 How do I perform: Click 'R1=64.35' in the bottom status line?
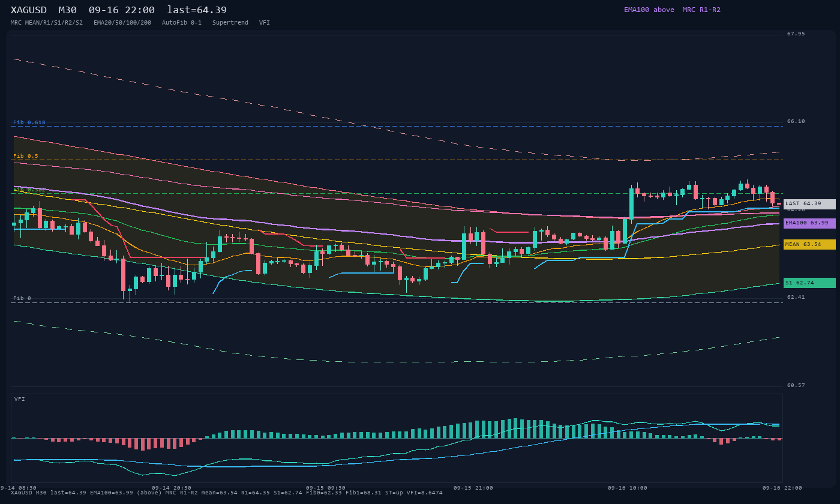pos(255,493)
